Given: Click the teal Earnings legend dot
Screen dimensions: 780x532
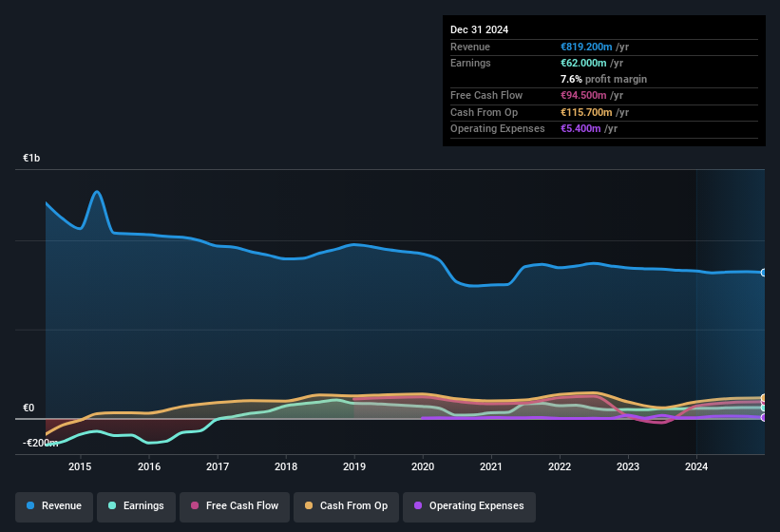Looking at the screenshot, I should [x=112, y=505].
